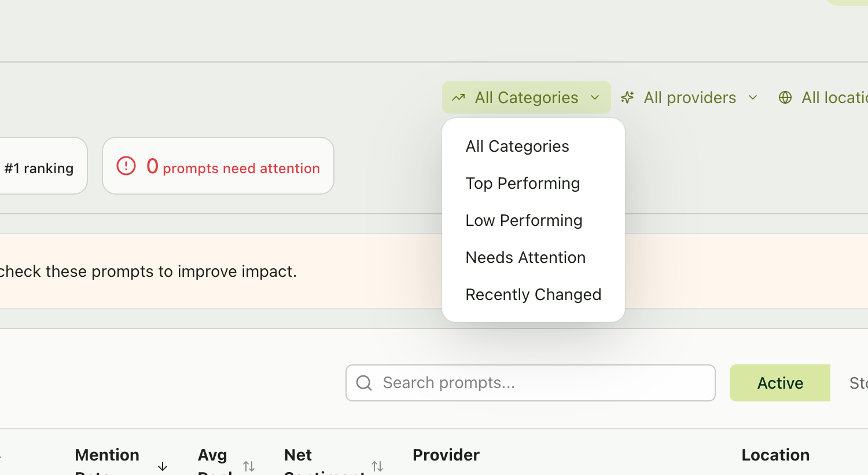Click the sort arrows next to Net Sentiment

point(378,465)
